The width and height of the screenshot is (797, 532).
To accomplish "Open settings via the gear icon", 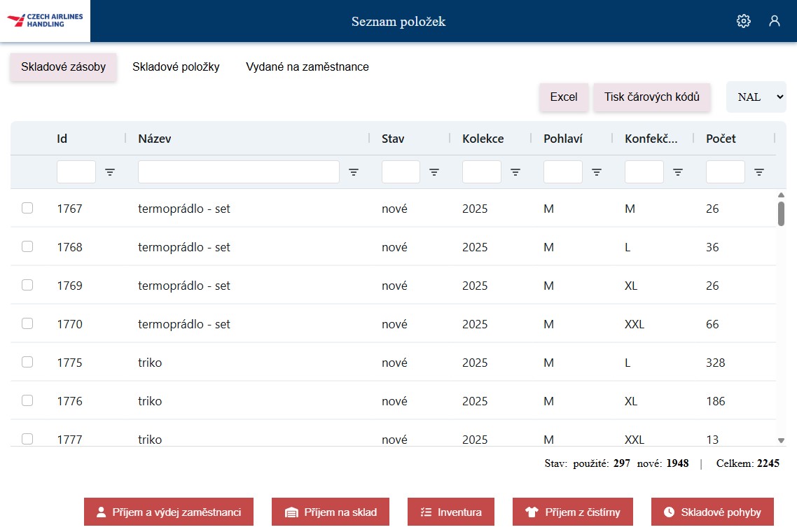I will pos(743,21).
